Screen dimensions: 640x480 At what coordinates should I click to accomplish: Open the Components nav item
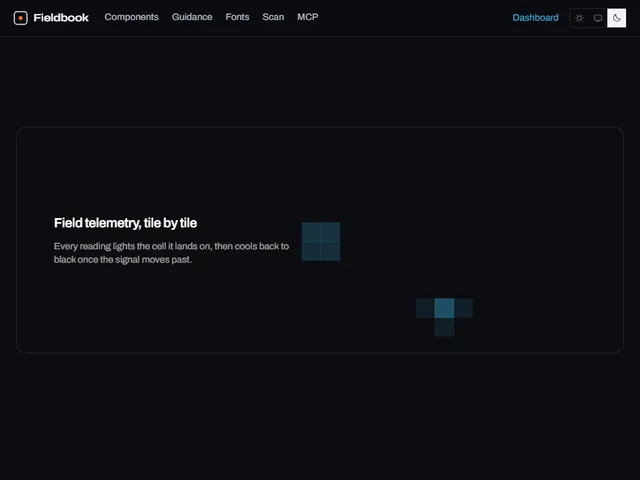131,17
